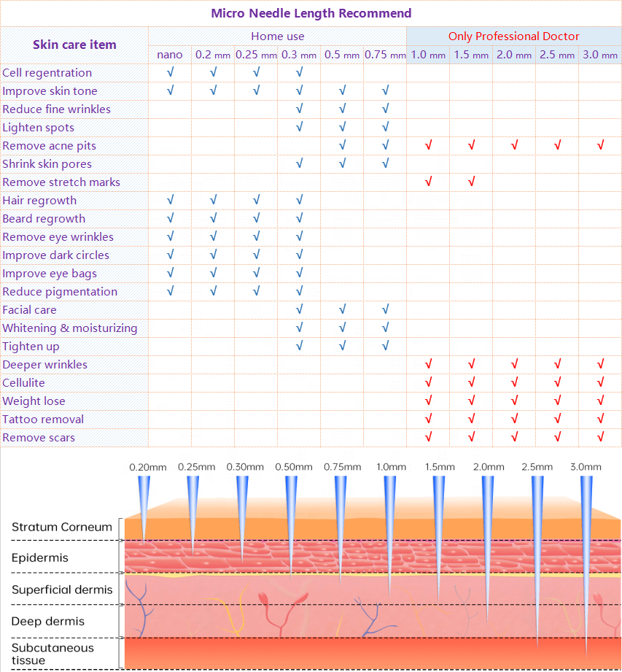Click the Hair regrowth row label
622x672 pixels.
click(39, 200)
